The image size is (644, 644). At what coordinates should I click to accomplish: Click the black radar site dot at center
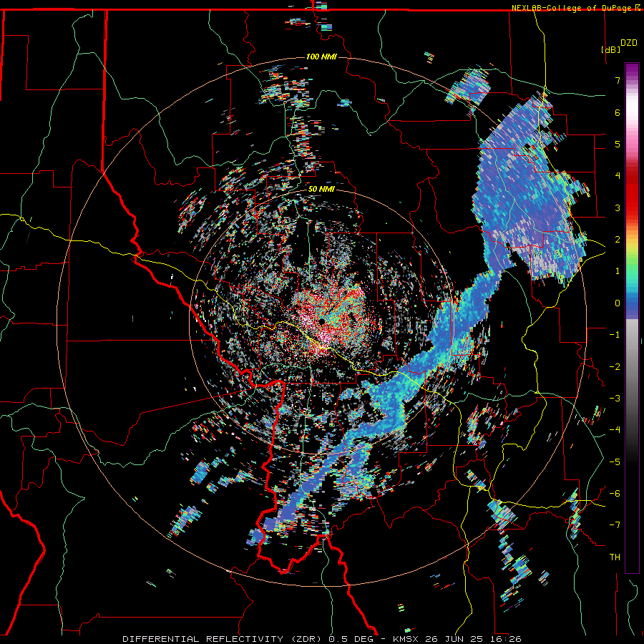[x=323, y=321]
